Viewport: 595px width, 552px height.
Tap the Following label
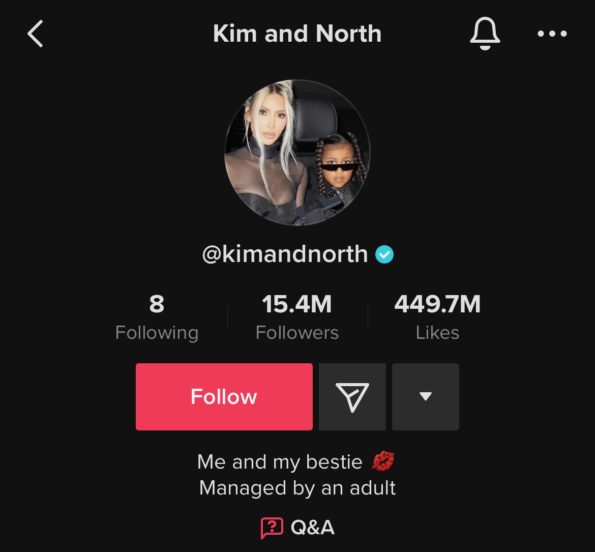click(157, 333)
